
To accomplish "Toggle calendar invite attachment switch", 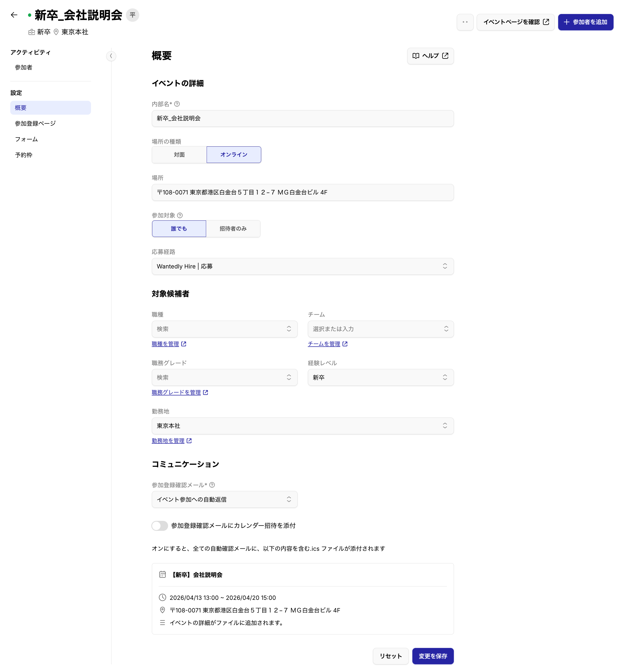I will [x=160, y=525].
